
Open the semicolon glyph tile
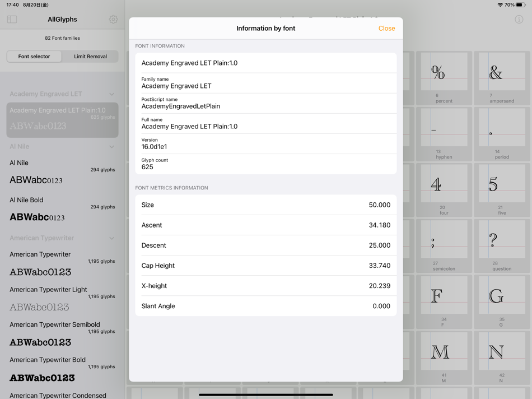444,246
